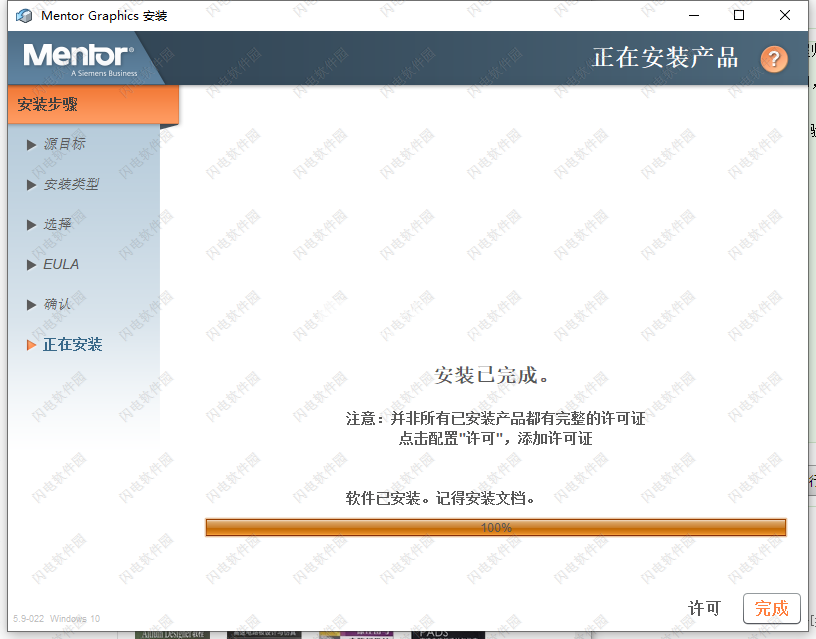The height and width of the screenshot is (639, 816).
Task: Click the orange arrow beside 正在安装
Action: 31,345
